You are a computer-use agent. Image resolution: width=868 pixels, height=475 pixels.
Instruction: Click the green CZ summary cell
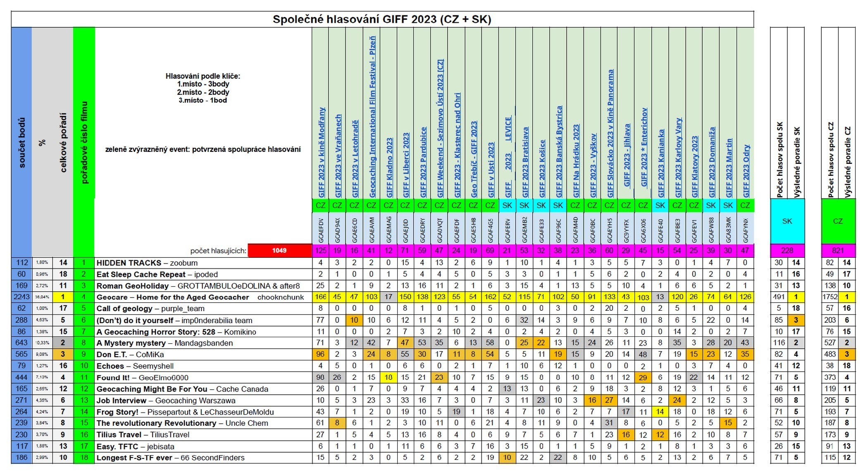coord(838,221)
